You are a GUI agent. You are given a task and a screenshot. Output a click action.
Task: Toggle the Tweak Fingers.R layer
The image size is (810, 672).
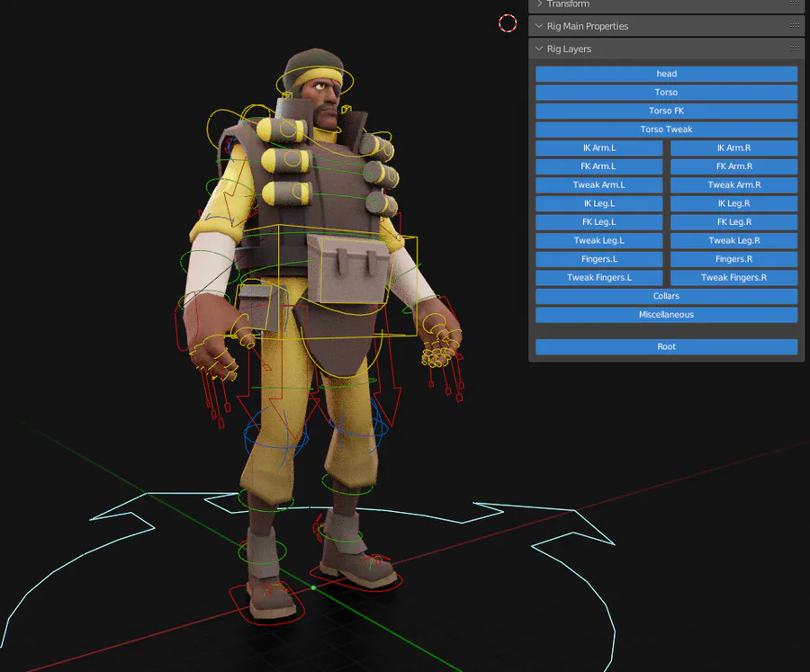click(734, 278)
